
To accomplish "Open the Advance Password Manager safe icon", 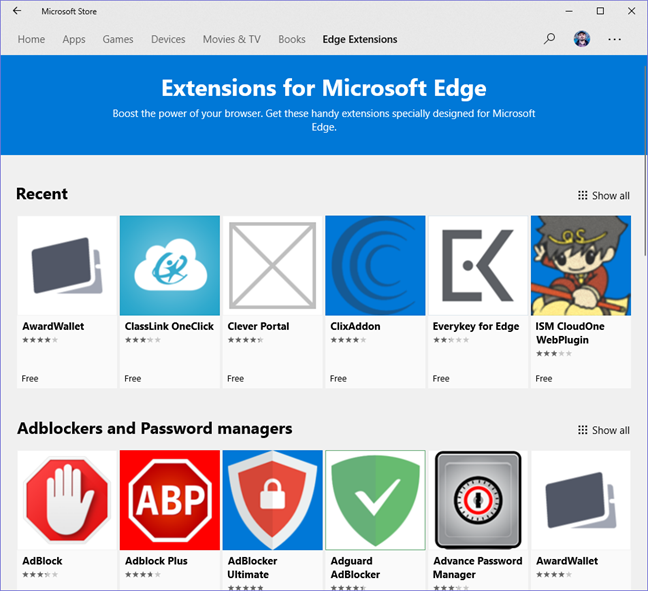I will (x=478, y=500).
